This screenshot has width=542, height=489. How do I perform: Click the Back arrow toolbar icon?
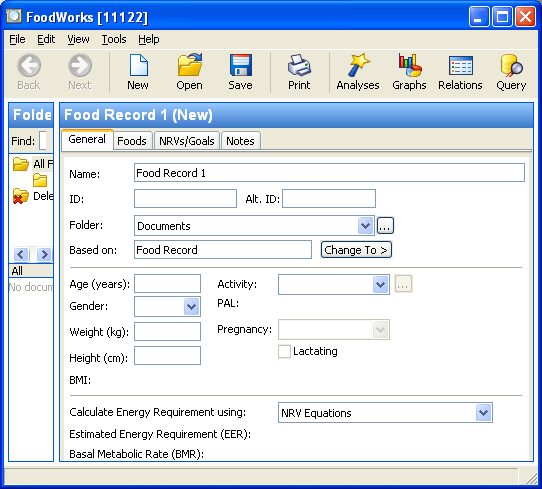[x=29, y=65]
